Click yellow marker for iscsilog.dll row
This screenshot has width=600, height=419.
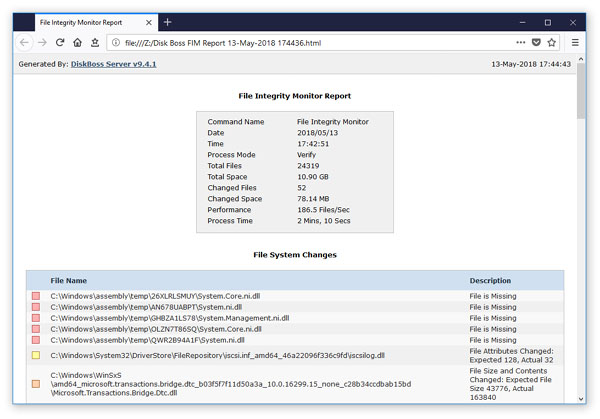tap(36, 355)
